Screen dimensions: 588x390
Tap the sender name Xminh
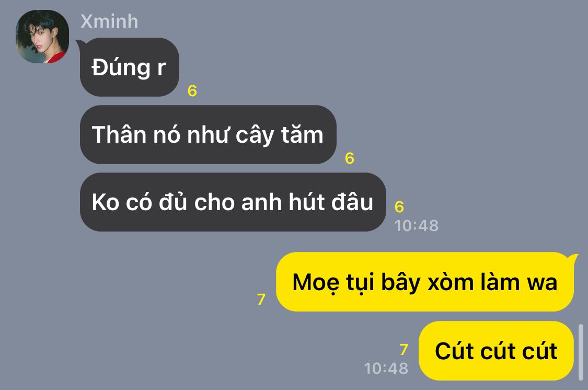point(110,21)
